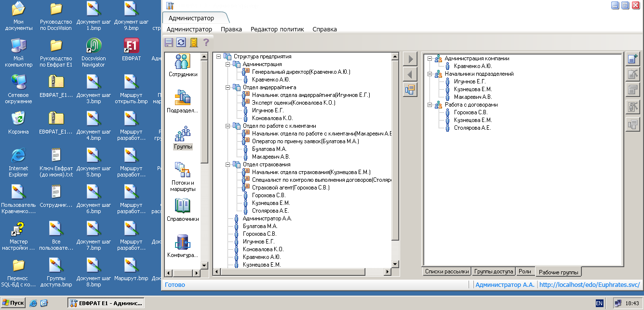Click the localhost Euphrates.svc link
The height and width of the screenshot is (310, 644).
point(590,285)
